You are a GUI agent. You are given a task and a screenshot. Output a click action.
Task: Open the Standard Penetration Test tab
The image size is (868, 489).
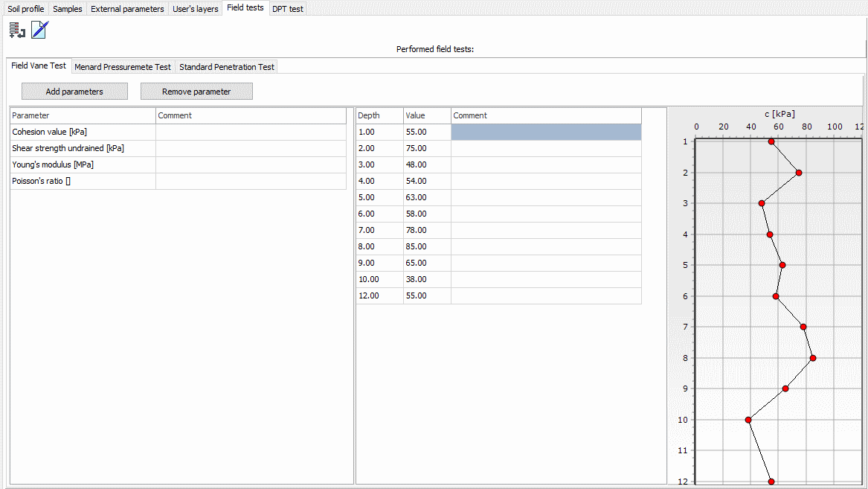227,67
